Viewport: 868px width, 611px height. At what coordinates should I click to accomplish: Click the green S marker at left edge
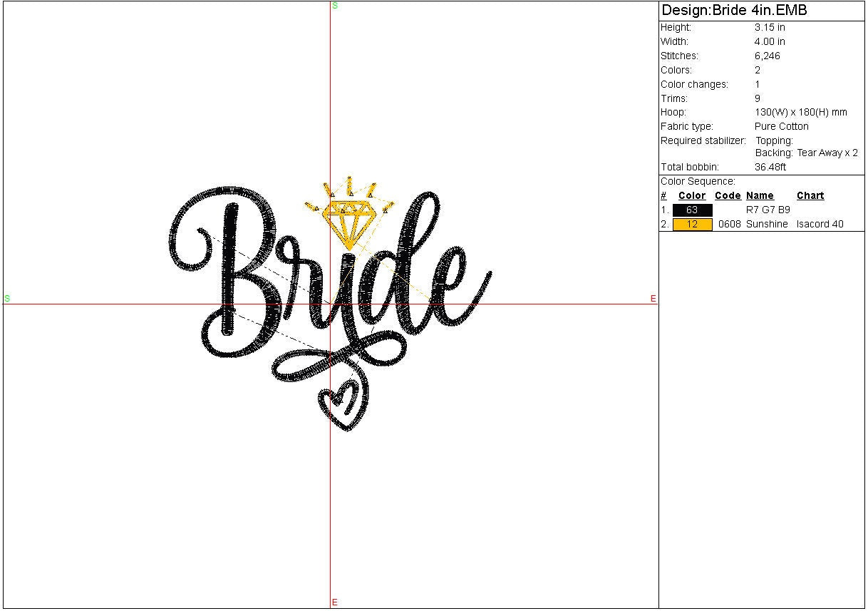(x=7, y=298)
